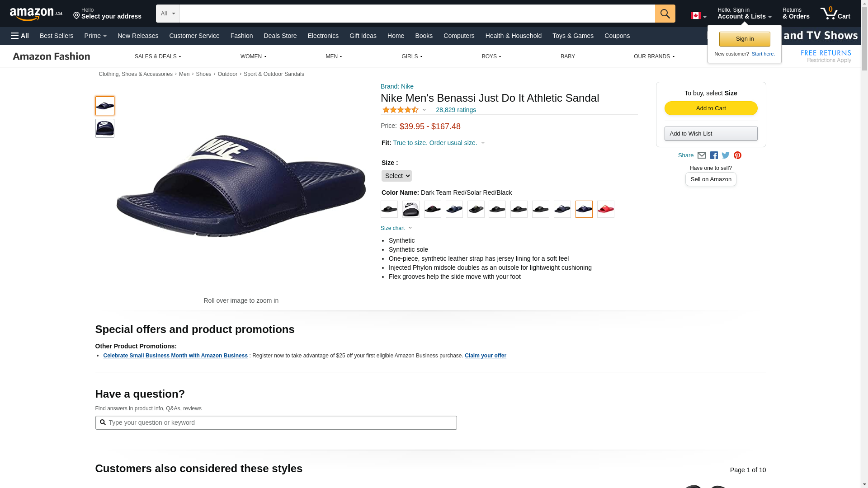
Task: Expand the Size chart link
Action: (396, 228)
